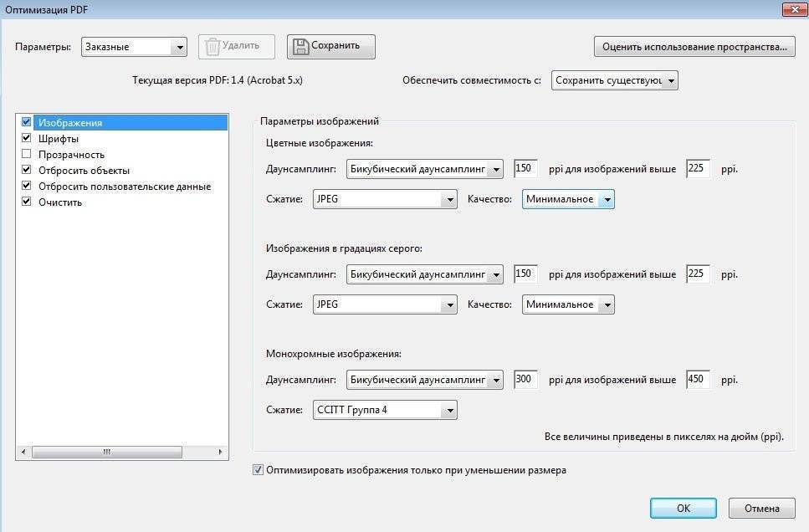Screen dimensions: 809x532
Task: Click the floppy disk icon on Сохранить
Action: tap(301, 46)
